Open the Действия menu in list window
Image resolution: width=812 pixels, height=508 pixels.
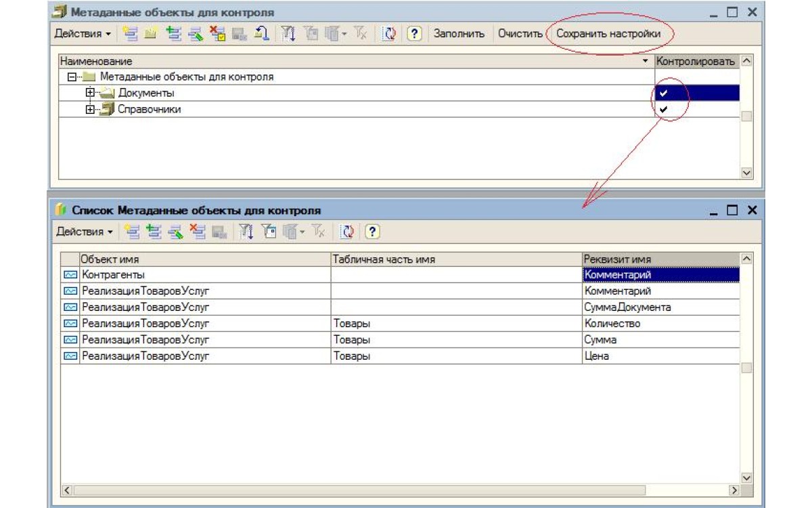click(x=84, y=232)
